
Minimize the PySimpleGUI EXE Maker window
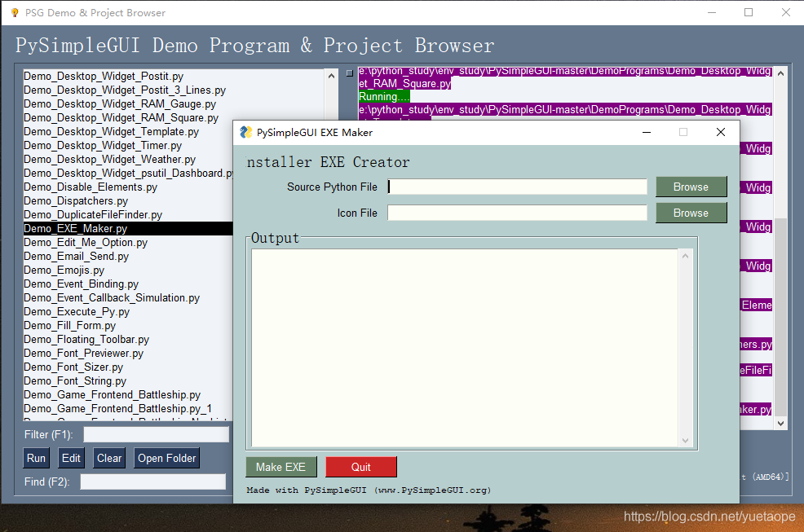click(x=647, y=132)
